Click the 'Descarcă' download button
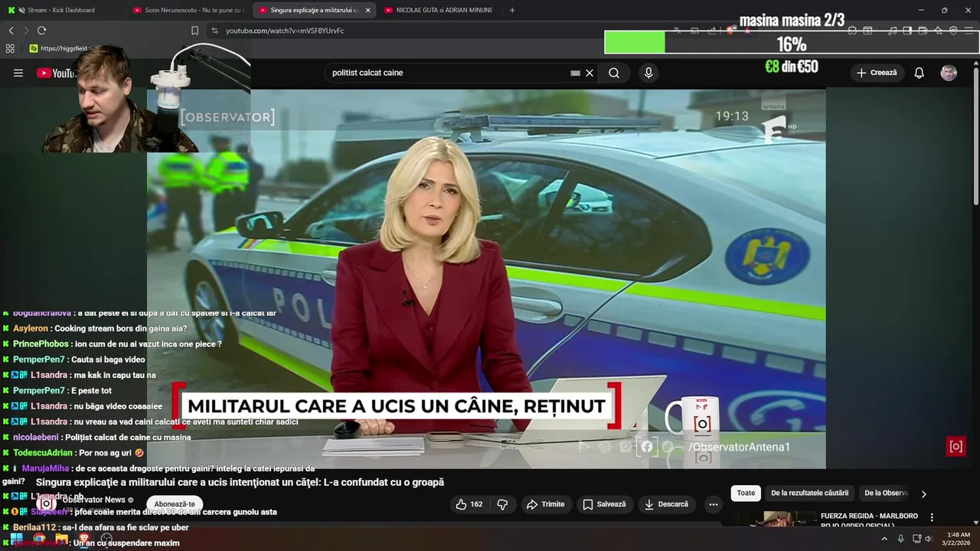The height and width of the screenshot is (551, 980). point(666,504)
